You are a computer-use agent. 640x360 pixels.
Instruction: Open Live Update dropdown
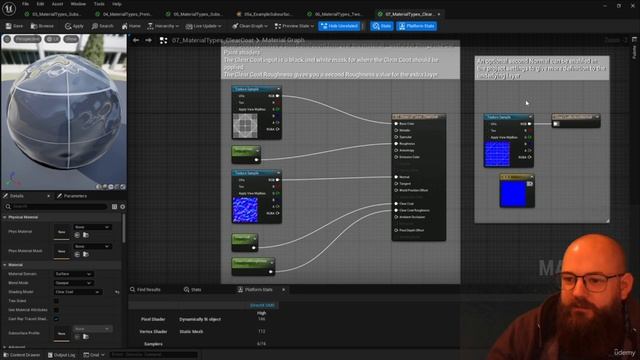(203, 26)
